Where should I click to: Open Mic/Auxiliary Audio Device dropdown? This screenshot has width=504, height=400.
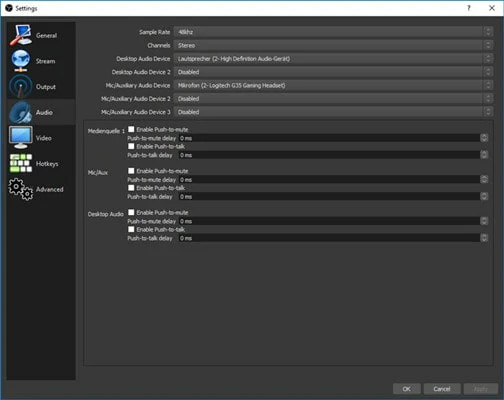tap(333, 85)
